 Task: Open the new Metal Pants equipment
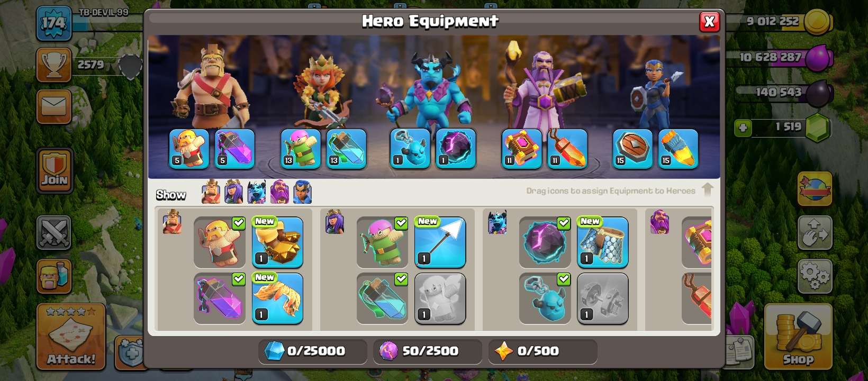point(602,242)
